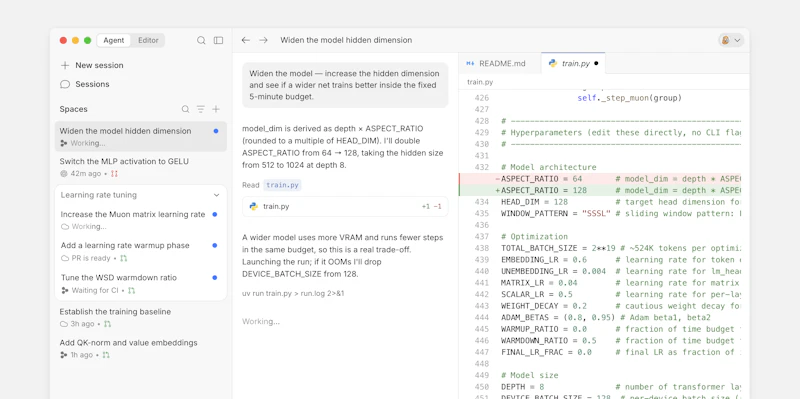Click the Python icon in train.py card
The image size is (800, 399).
254,207
